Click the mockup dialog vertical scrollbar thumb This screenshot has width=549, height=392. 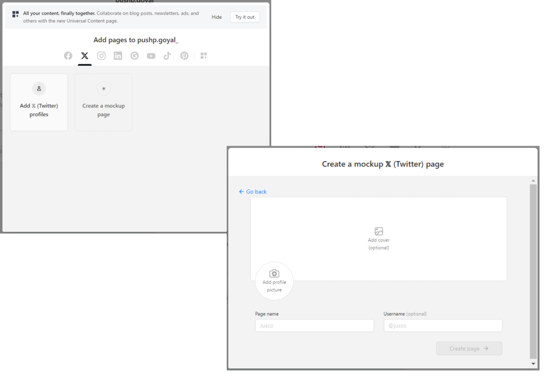coord(533,272)
